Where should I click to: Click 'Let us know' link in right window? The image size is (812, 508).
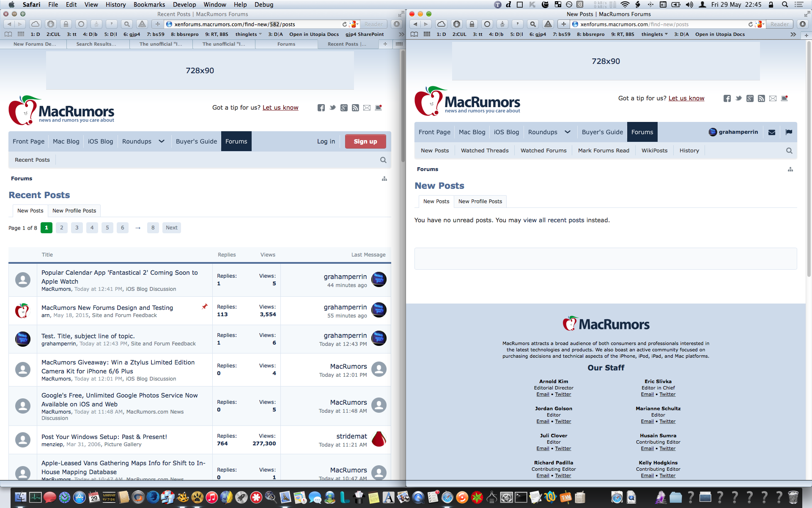coord(686,98)
